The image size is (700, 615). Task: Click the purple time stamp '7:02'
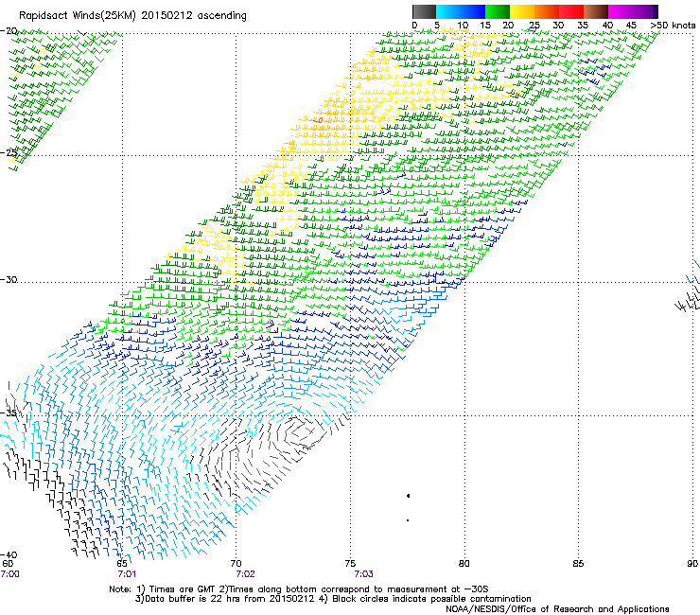[x=245, y=574]
